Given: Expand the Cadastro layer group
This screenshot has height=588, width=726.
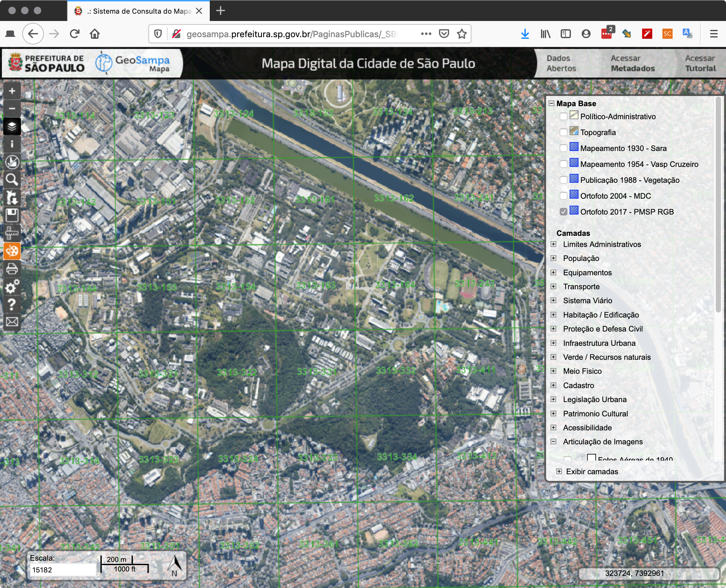Looking at the screenshot, I should [553, 386].
